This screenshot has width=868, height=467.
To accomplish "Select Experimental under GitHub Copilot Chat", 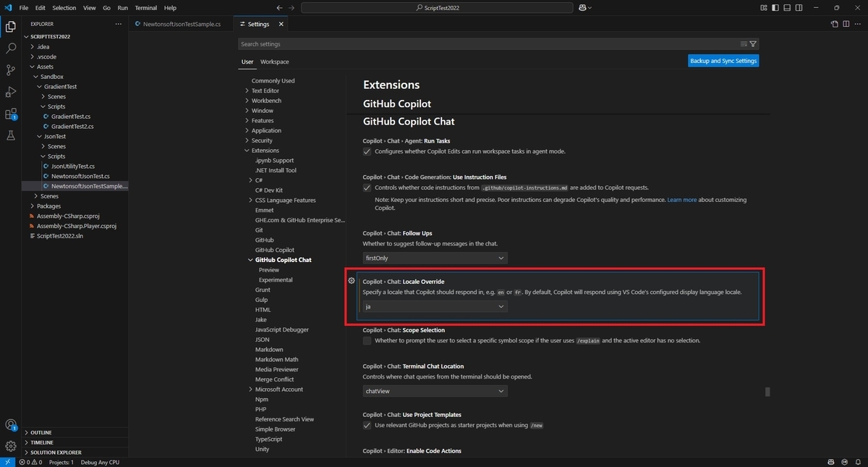I will (276, 279).
